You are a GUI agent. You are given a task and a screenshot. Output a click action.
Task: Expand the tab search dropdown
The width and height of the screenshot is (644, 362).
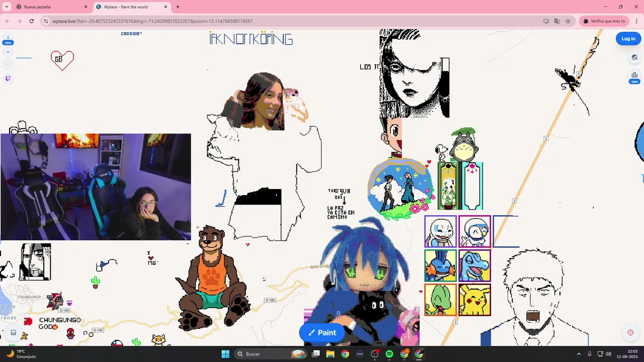[7, 7]
